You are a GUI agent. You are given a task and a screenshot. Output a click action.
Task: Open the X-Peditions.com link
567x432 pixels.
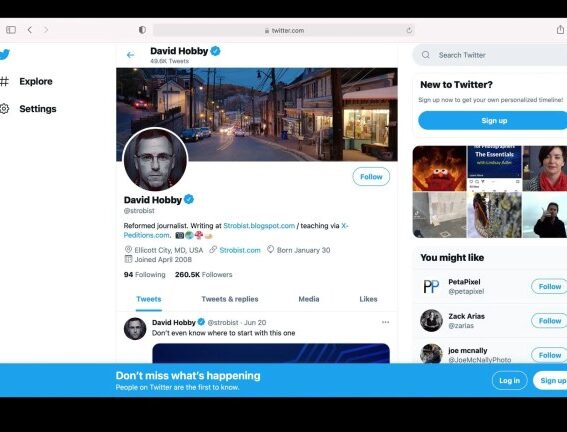[147, 235]
